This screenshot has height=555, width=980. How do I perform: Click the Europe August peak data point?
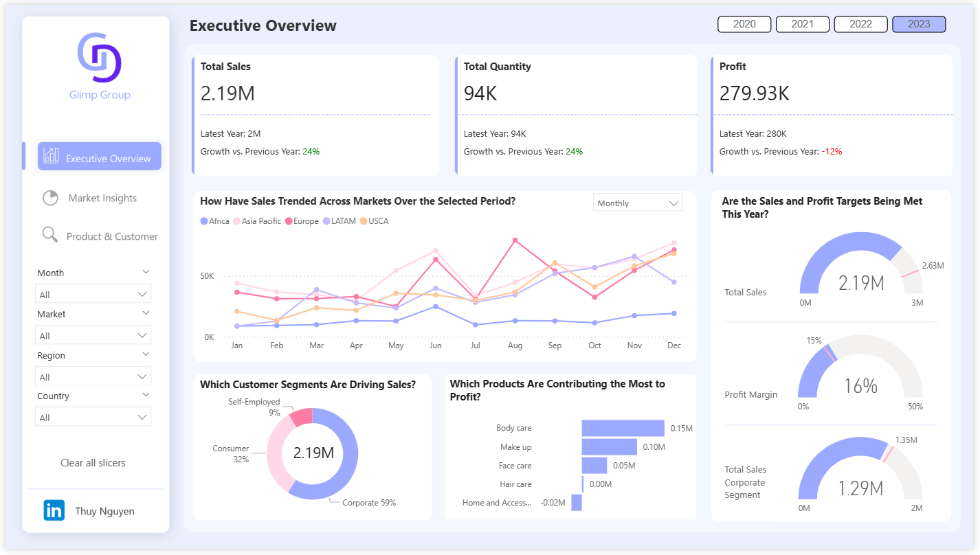[x=515, y=240]
